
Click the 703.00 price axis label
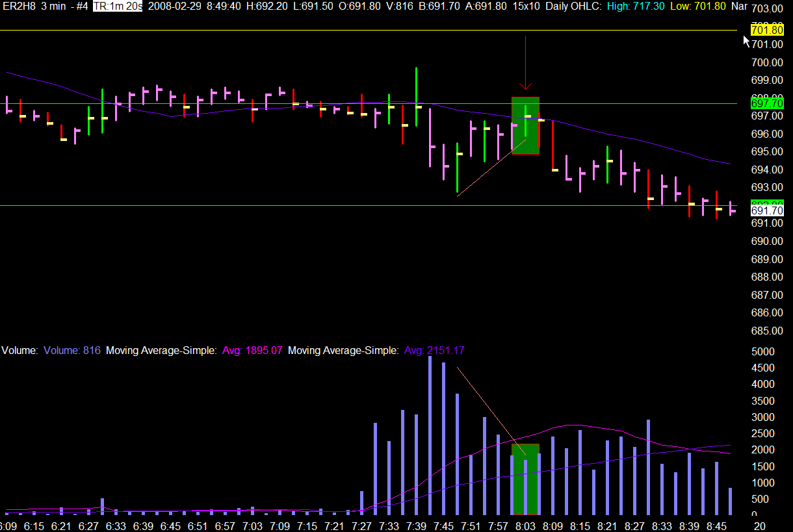tap(768, 8)
